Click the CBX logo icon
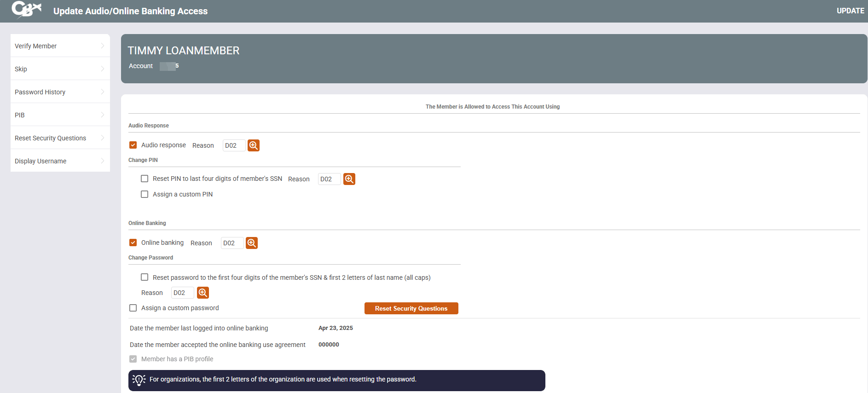This screenshot has height=393, width=868. tap(27, 9)
